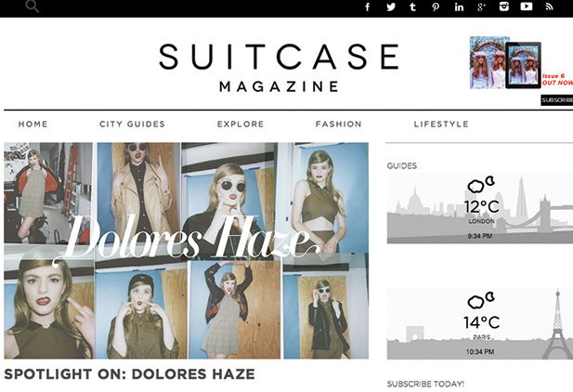The height and width of the screenshot is (392, 573).
Task: Open the Facebook page icon
Action: (368, 7)
